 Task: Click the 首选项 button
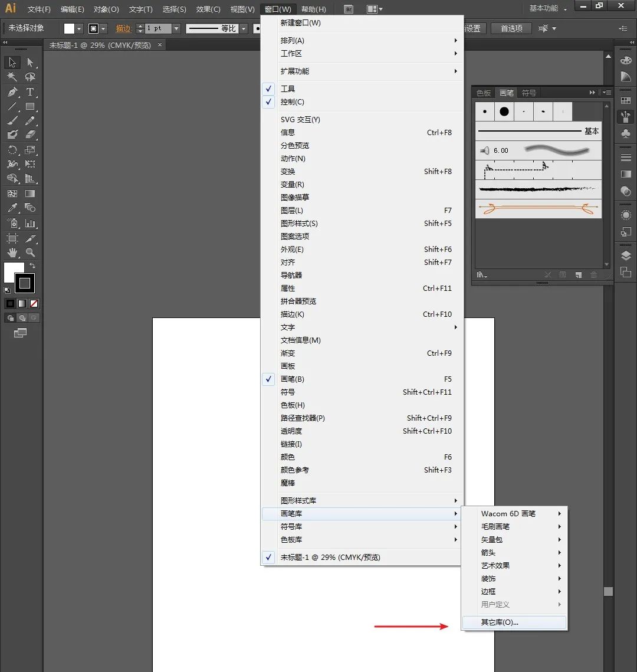(512, 28)
